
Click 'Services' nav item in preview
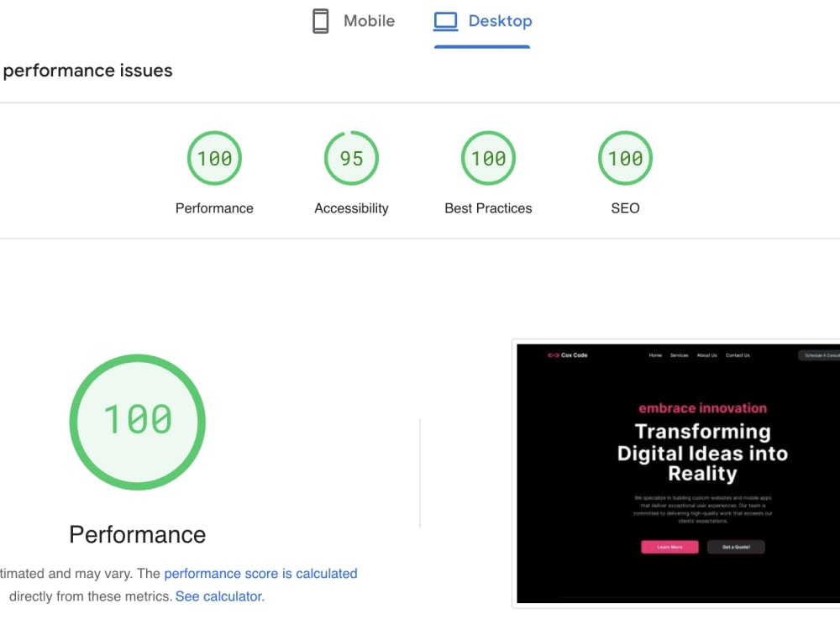point(680,355)
